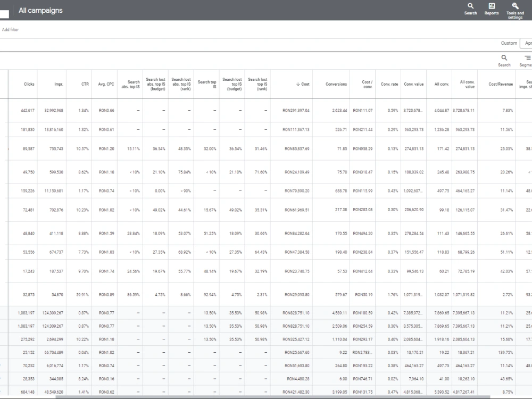
Task: Select impressions value 66,704,489
Action: 54,353
